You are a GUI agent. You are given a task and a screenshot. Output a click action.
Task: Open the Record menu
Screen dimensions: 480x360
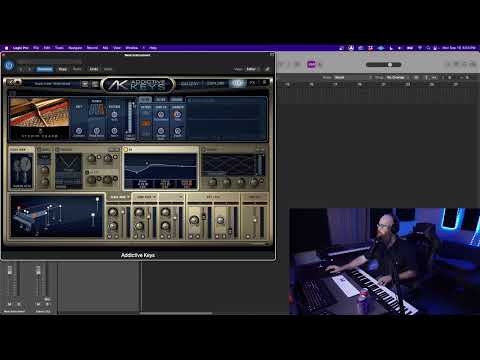[92, 48]
